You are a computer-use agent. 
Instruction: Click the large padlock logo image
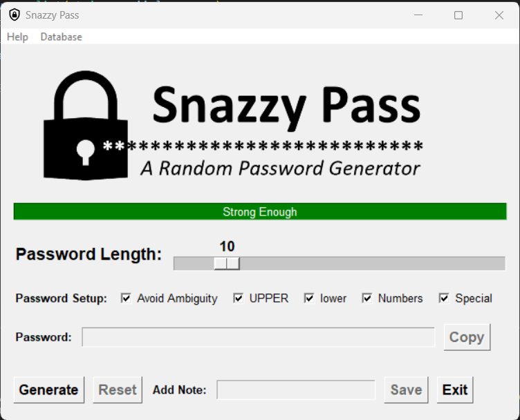point(86,126)
